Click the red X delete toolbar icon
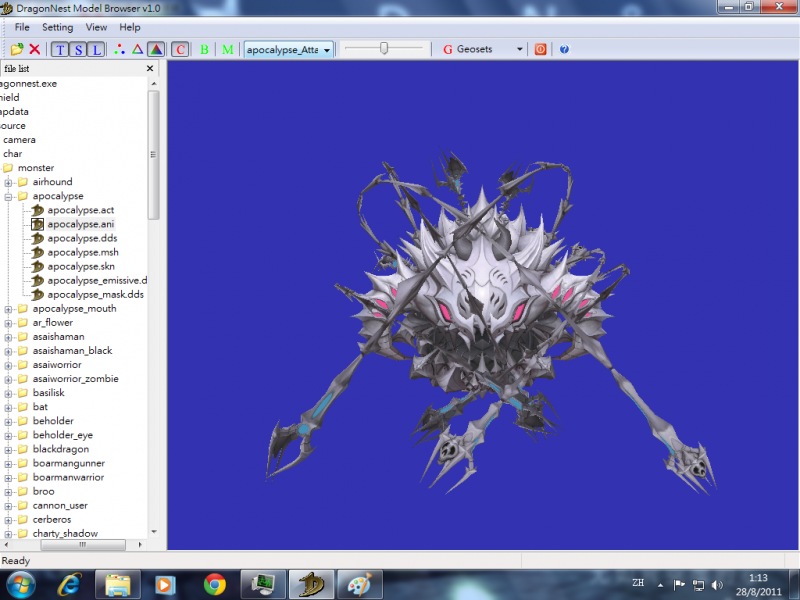 pyautogui.click(x=35, y=49)
